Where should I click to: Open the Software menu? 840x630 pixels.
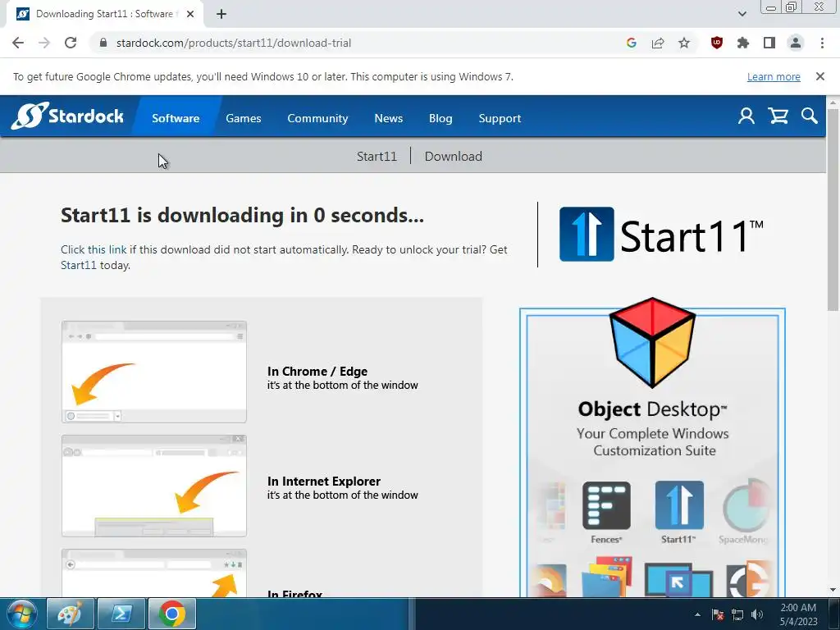[x=176, y=118]
